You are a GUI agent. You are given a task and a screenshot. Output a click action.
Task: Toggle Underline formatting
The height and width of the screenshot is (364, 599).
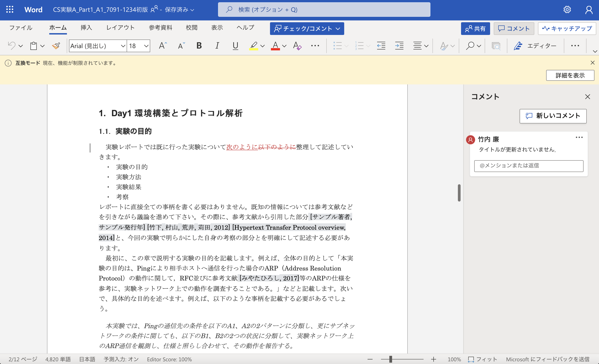(x=235, y=46)
